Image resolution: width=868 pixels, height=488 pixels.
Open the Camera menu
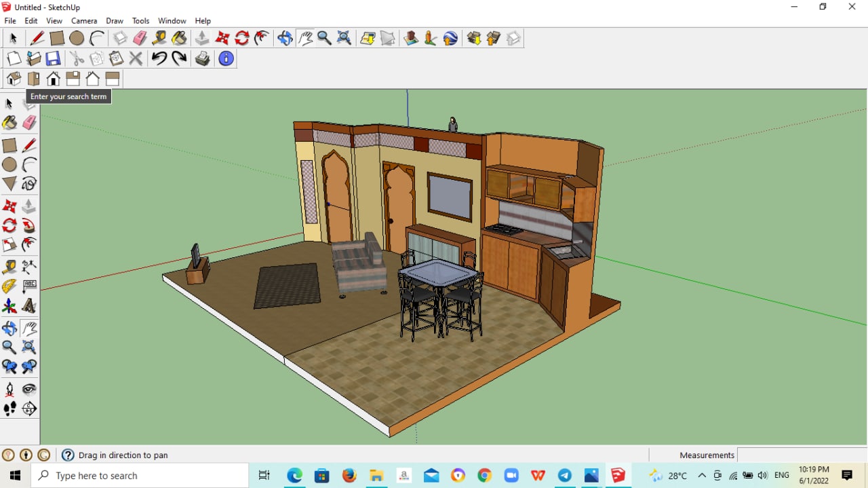click(x=84, y=21)
